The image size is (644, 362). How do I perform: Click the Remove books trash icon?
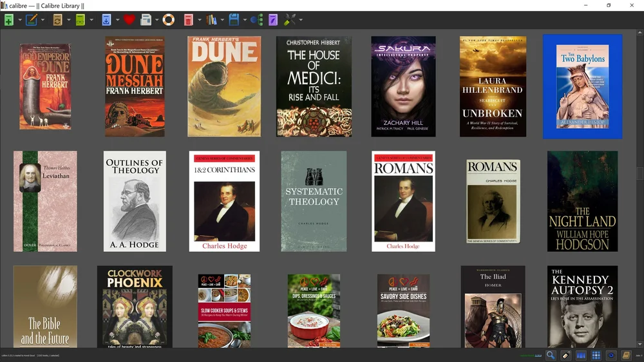coord(188,20)
